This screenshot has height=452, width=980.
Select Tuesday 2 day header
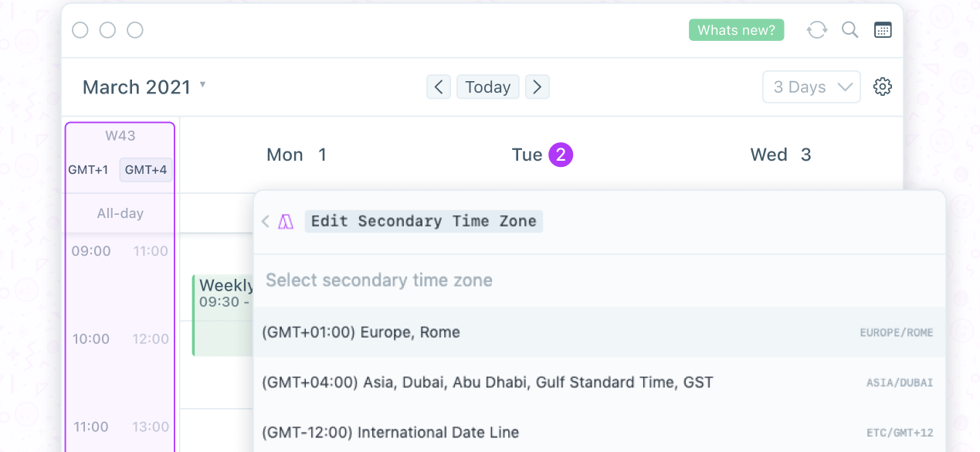pyautogui.click(x=542, y=155)
